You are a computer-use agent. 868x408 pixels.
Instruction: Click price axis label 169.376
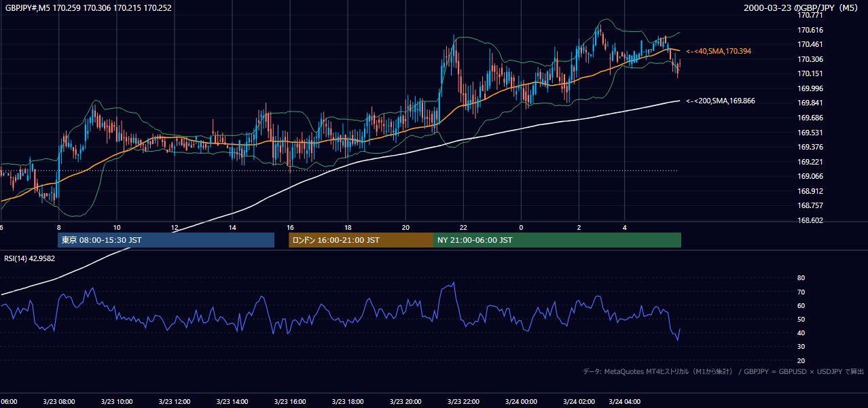click(x=811, y=147)
